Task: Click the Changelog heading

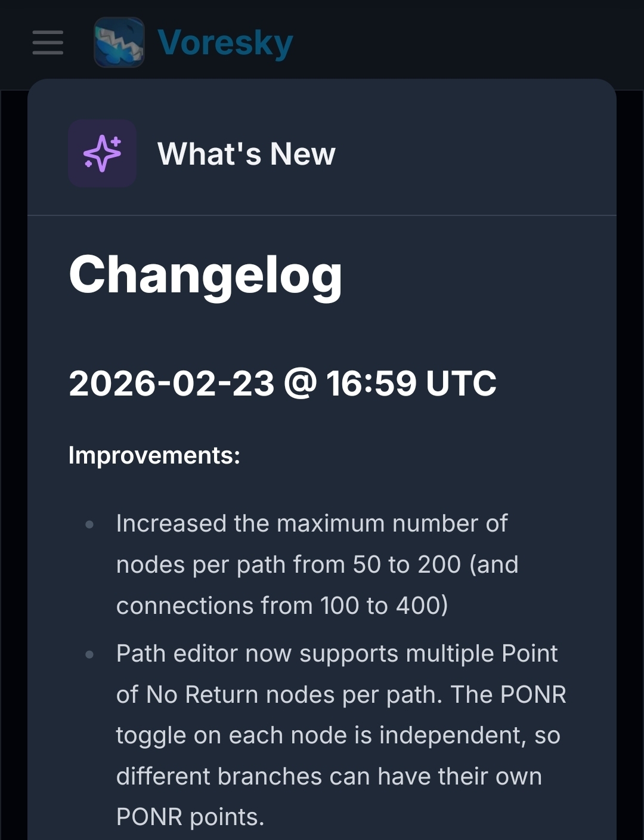Action: coord(206,274)
